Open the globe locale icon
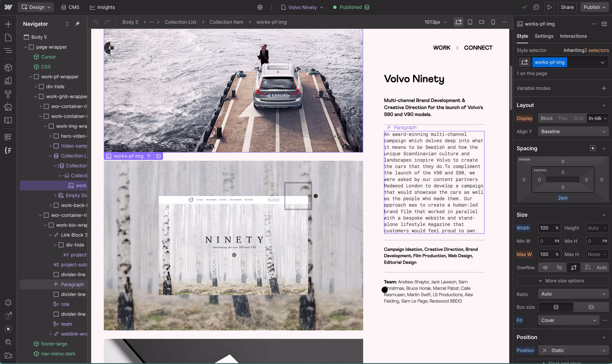Screen dimensions: 612x364 tap(260, 7)
